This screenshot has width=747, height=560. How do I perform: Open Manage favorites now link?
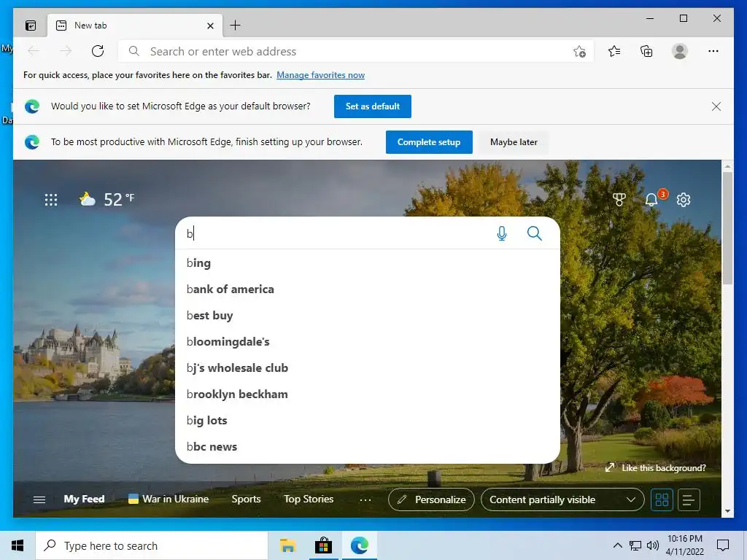click(321, 75)
